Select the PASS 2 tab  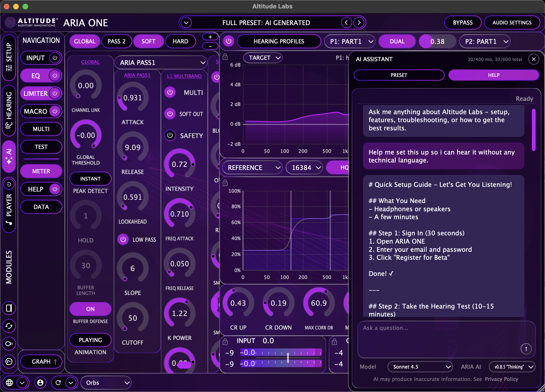click(x=117, y=41)
